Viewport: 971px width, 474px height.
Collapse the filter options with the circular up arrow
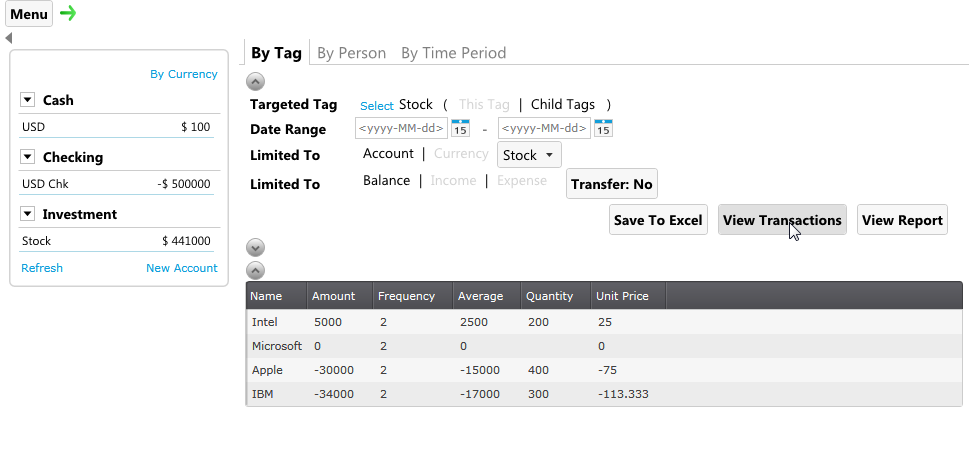click(x=255, y=81)
